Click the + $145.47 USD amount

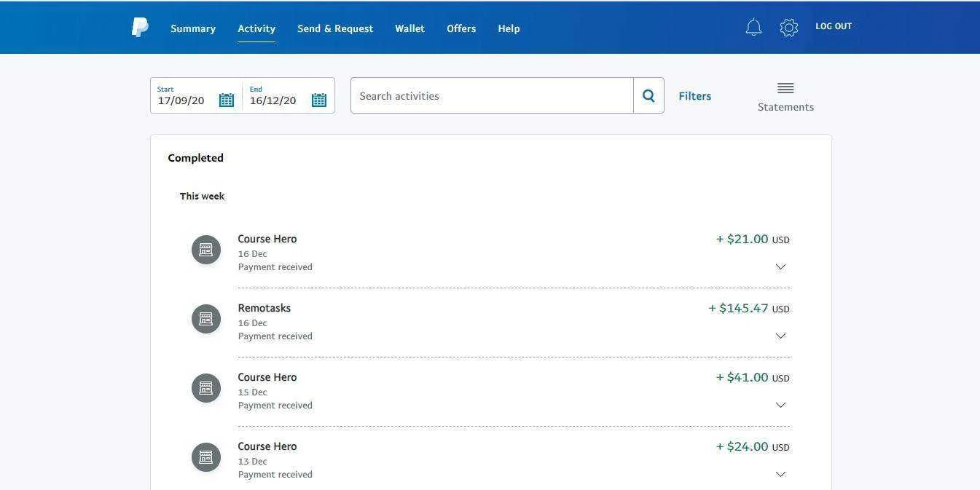point(749,308)
